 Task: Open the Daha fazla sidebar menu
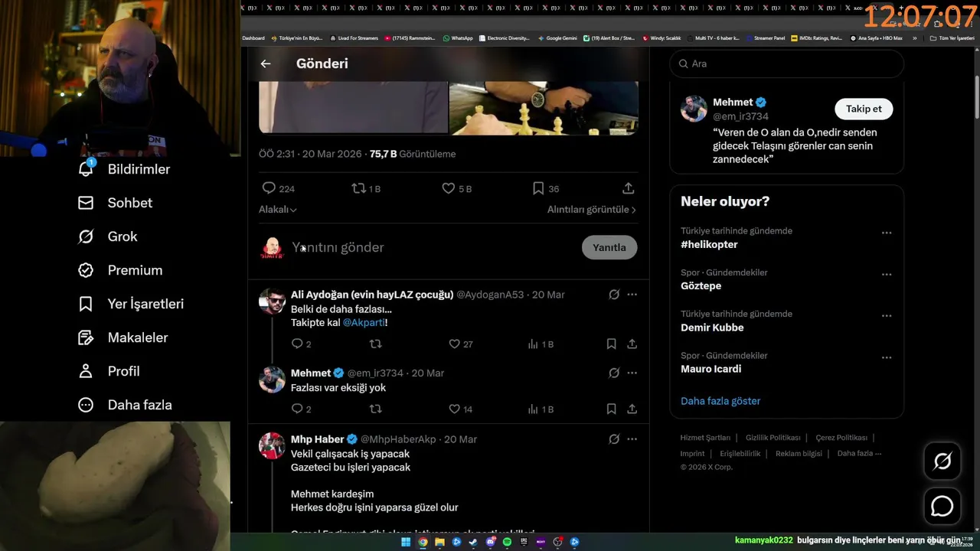pos(125,405)
